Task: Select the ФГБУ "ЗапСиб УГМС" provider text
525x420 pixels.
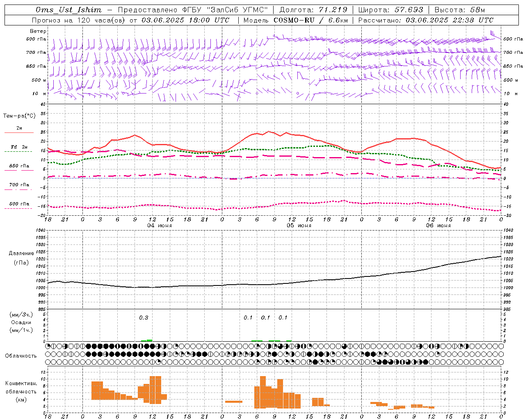Action: (x=225, y=10)
